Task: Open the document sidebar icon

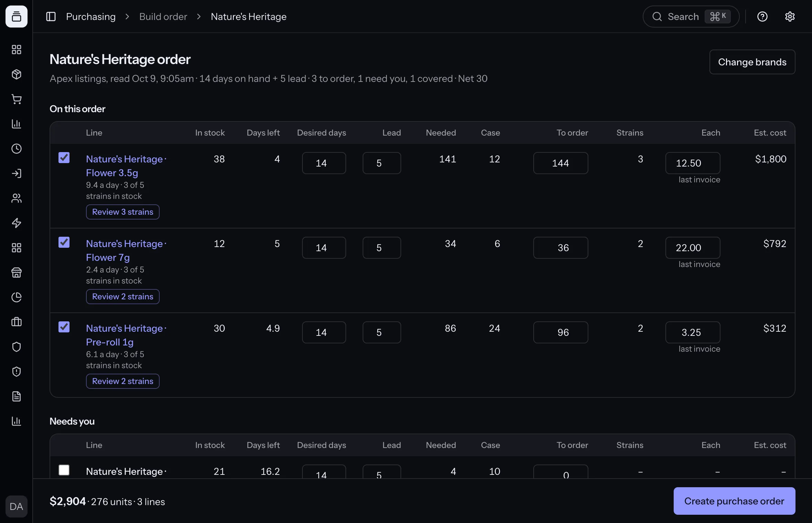Action: click(17, 396)
